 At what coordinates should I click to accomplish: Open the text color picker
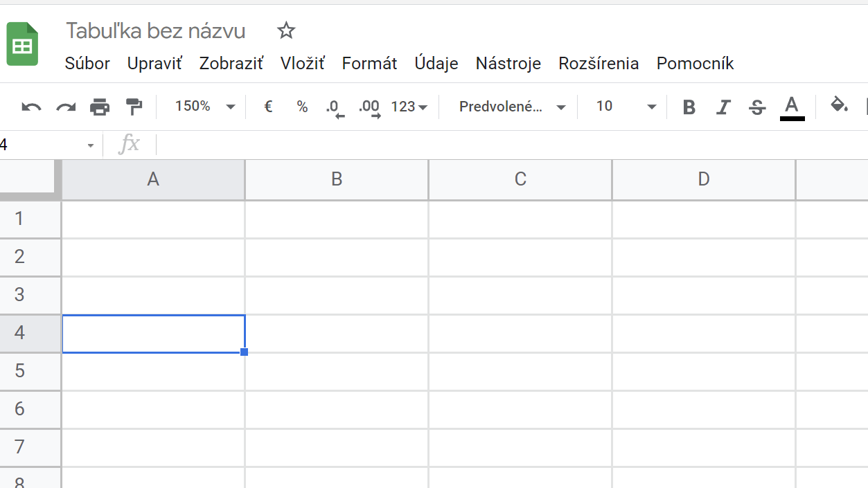tap(790, 106)
